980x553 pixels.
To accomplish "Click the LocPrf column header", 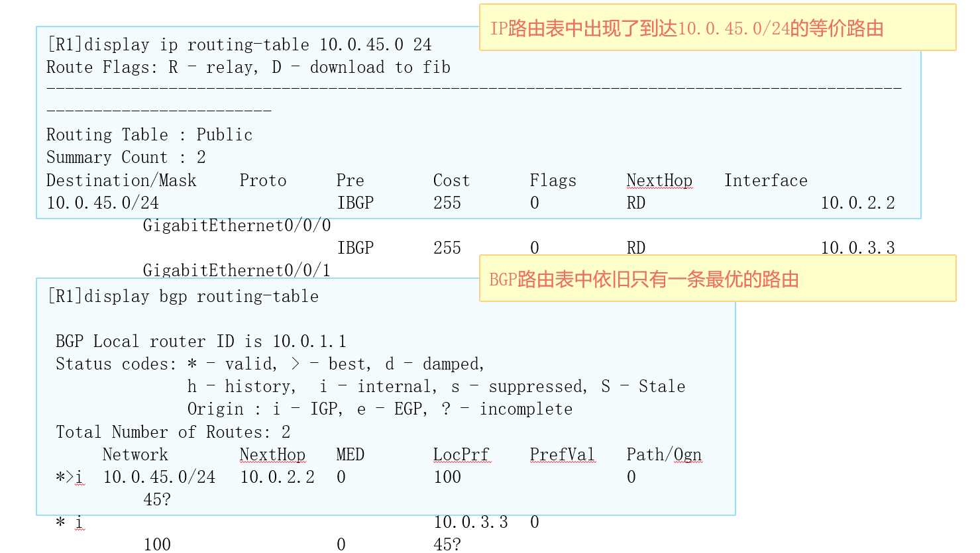I will coord(461,455).
